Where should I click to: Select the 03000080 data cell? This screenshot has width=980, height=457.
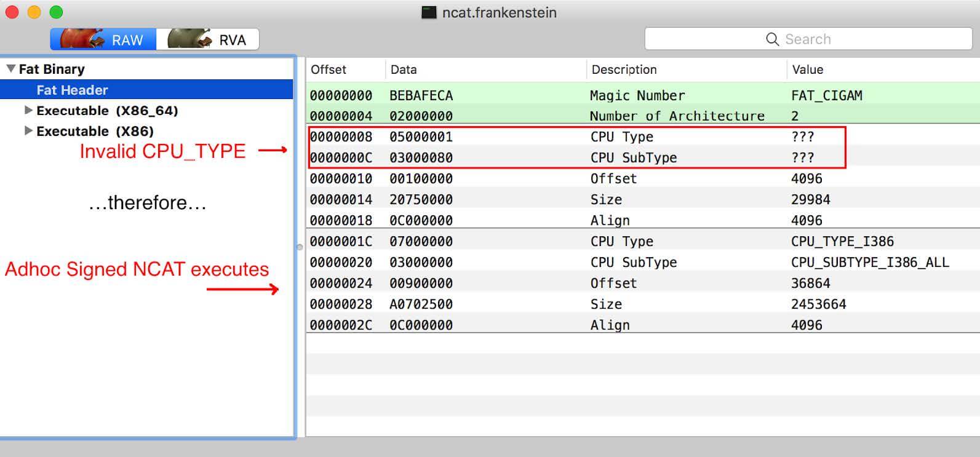click(421, 157)
